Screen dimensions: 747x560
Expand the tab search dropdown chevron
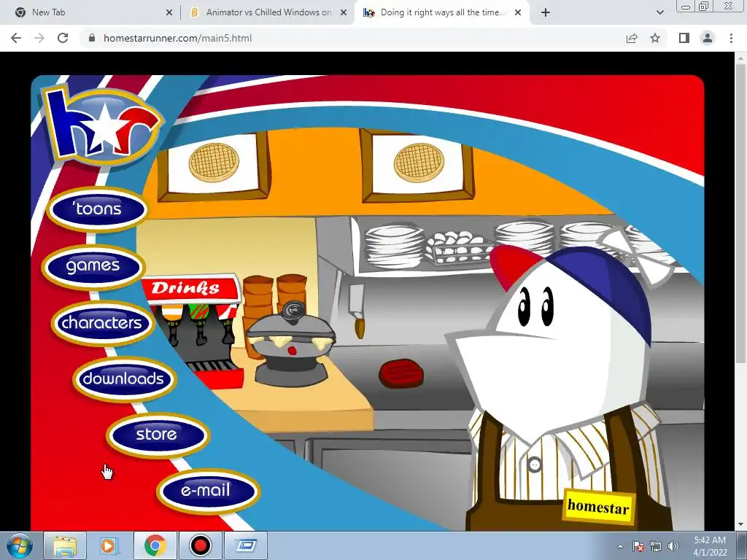[659, 12]
